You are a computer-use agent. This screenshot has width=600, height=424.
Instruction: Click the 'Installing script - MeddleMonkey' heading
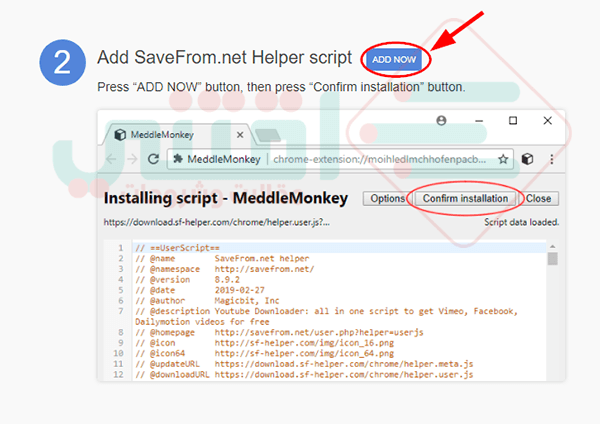pyautogui.click(x=226, y=199)
